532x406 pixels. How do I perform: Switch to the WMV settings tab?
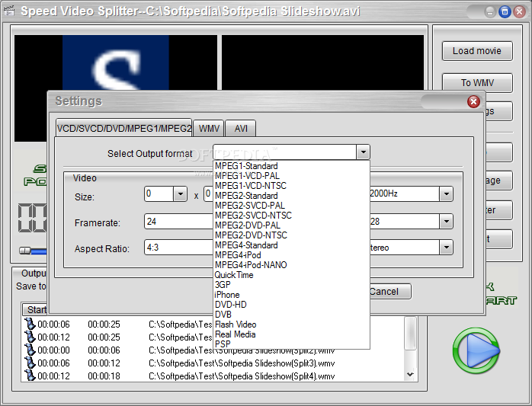coord(209,129)
